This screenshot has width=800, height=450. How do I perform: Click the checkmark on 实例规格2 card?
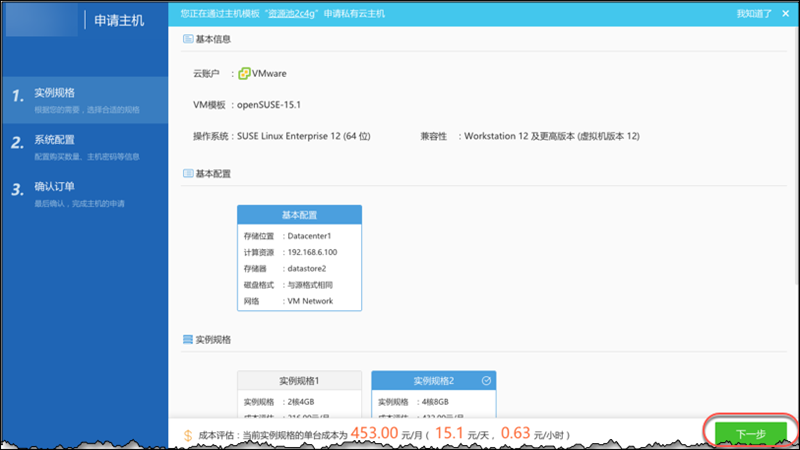tap(486, 380)
